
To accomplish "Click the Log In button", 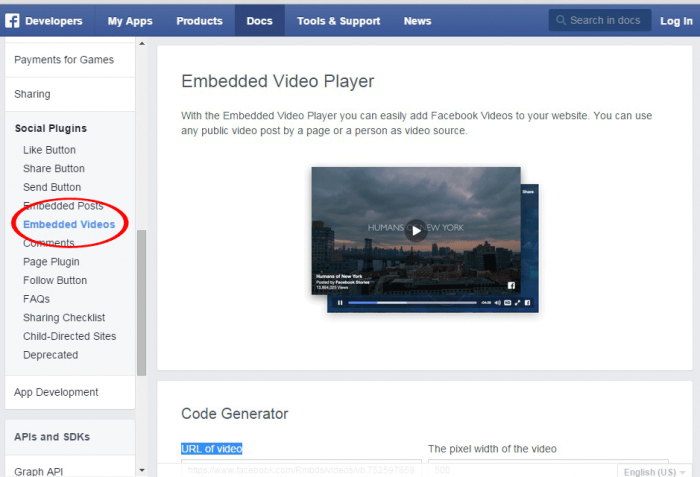I will pos(676,21).
